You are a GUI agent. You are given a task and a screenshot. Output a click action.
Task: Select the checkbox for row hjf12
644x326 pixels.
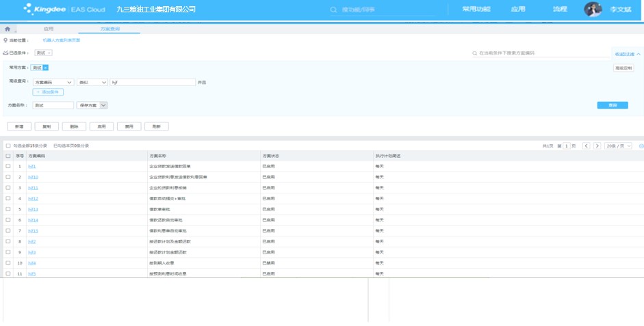pyautogui.click(x=8, y=198)
